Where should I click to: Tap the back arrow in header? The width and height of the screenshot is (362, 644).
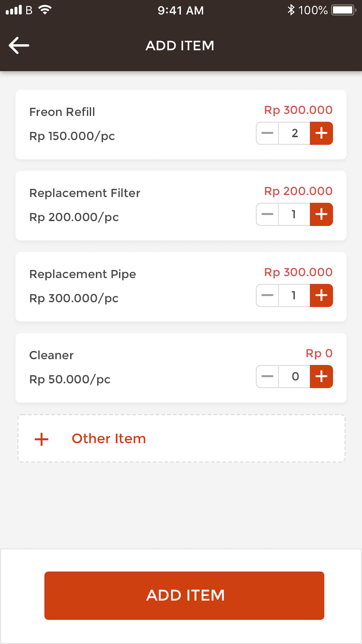click(x=19, y=46)
